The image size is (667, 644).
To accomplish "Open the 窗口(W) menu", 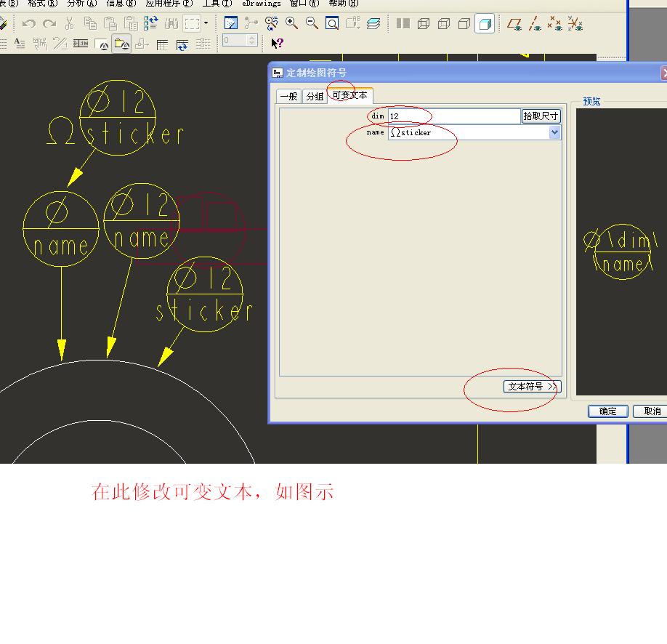I will pyautogui.click(x=304, y=4).
